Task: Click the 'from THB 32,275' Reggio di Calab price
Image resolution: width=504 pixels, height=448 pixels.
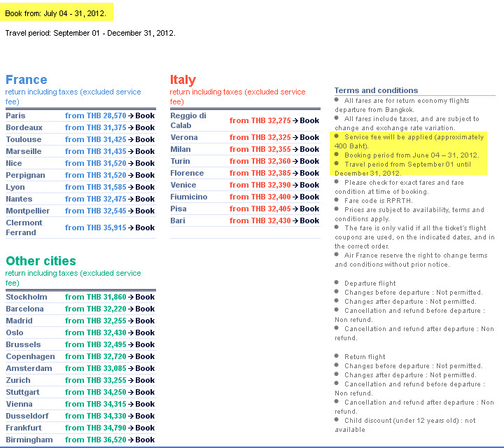Action: pos(260,120)
